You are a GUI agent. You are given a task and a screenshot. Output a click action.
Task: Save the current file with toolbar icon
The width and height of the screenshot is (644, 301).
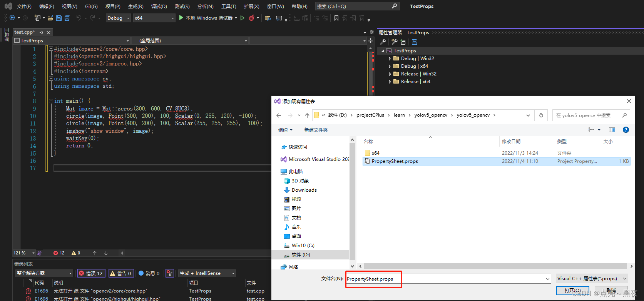click(59, 18)
